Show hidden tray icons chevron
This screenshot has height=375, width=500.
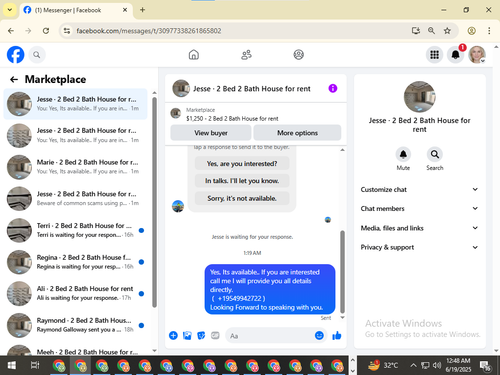coord(413,365)
